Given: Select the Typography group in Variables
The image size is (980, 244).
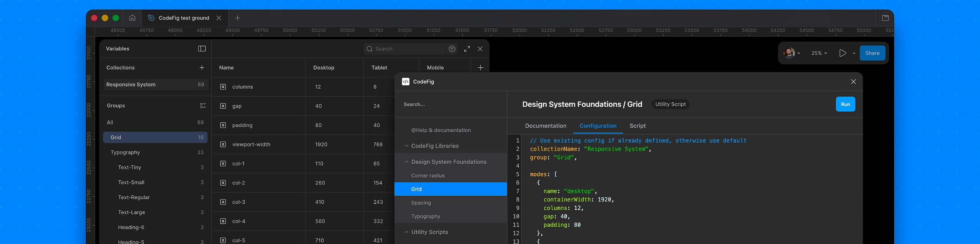Looking at the screenshot, I should (x=125, y=152).
